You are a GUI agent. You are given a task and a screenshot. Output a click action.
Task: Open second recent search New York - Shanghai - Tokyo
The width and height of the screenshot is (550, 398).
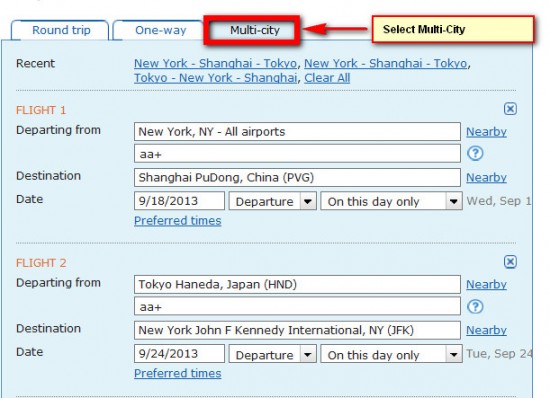(385, 63)
